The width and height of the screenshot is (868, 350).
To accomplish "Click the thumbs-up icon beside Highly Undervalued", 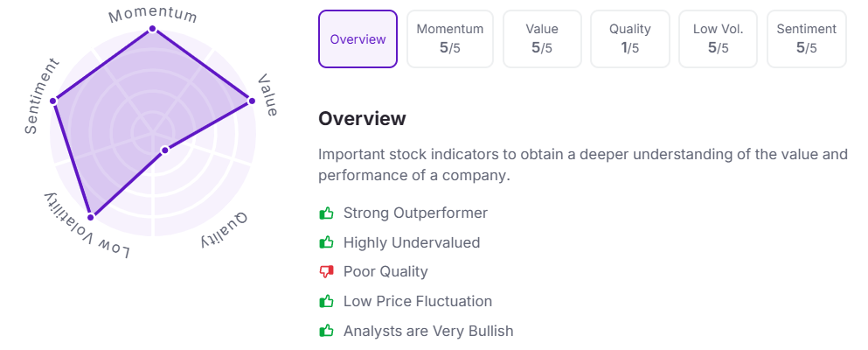I will tap(327, 242).
